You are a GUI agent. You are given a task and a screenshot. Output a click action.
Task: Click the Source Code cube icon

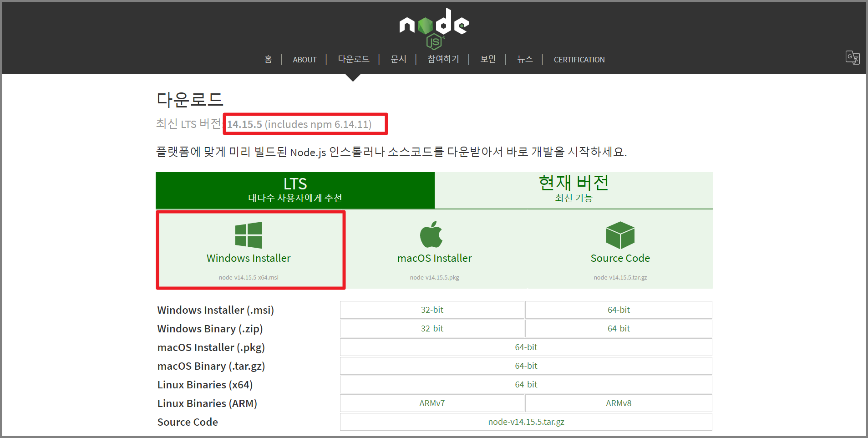point(620,235)
